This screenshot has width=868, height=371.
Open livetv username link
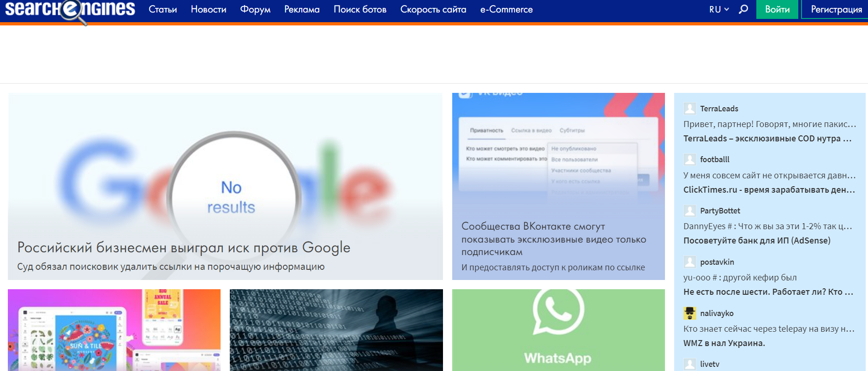click(x=710, y=364)
